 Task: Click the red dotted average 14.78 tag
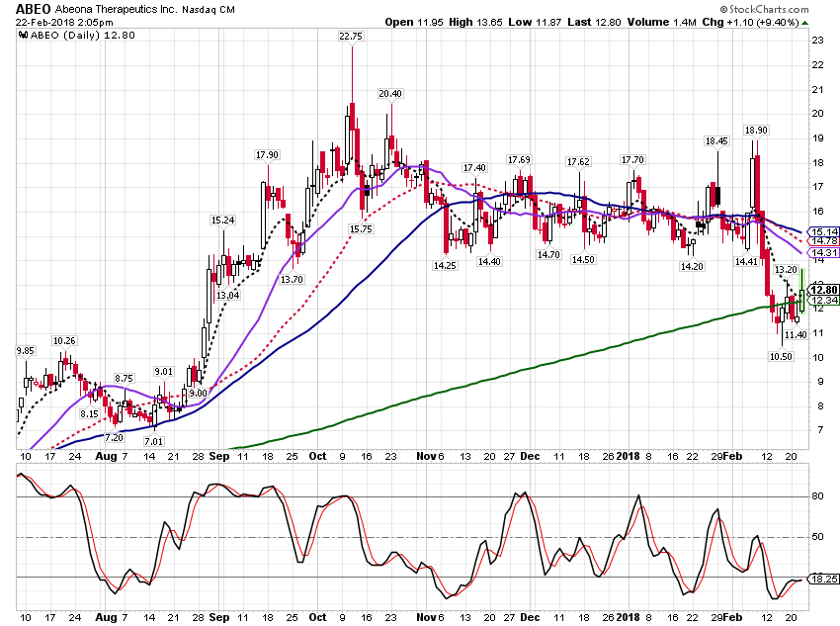click(x=824, y=241)
